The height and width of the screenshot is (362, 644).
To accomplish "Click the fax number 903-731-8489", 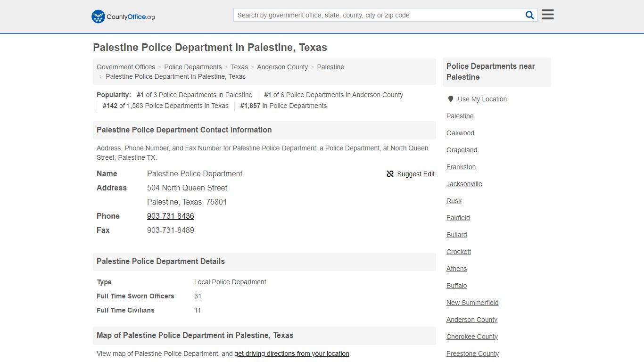I will click(171, 230).
